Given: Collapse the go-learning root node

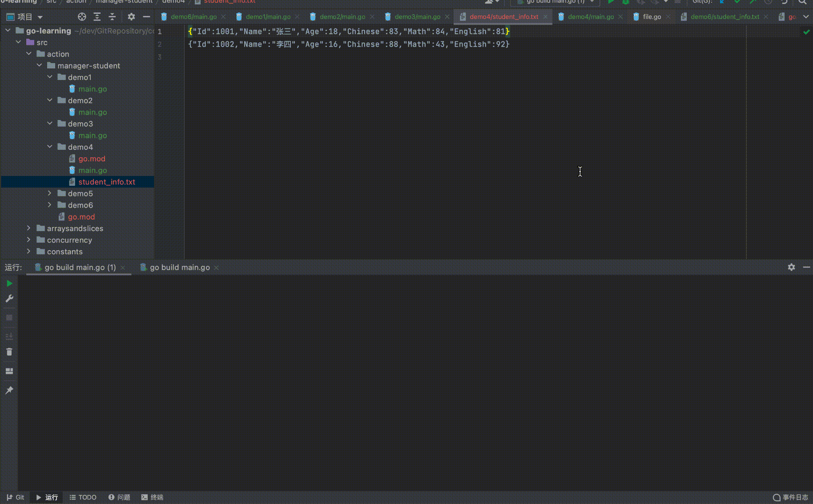Looking at the screenshot, I should pos(8,31).
